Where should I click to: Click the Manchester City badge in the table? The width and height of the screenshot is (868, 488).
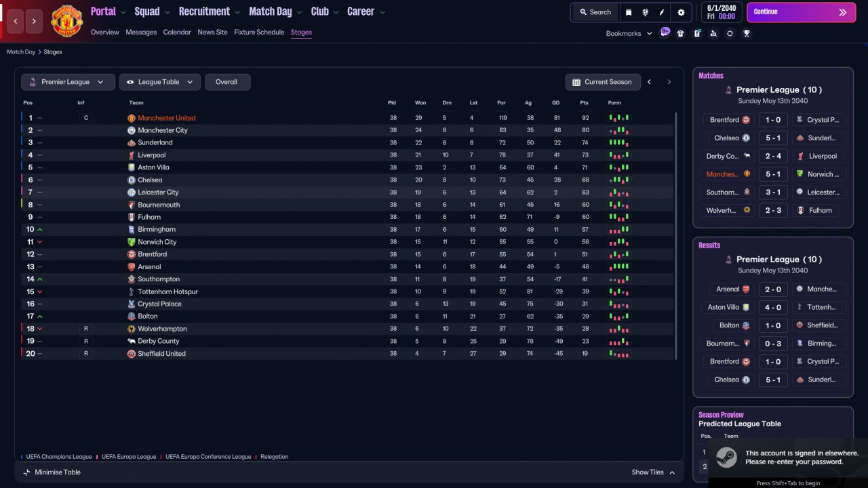pyautogui.click(x=132, y=130)
